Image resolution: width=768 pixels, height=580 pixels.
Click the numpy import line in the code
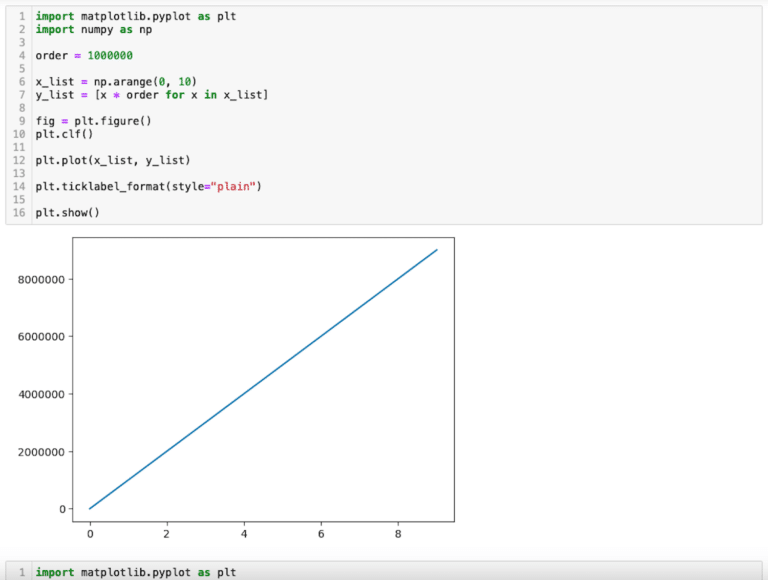pos(93,30)
